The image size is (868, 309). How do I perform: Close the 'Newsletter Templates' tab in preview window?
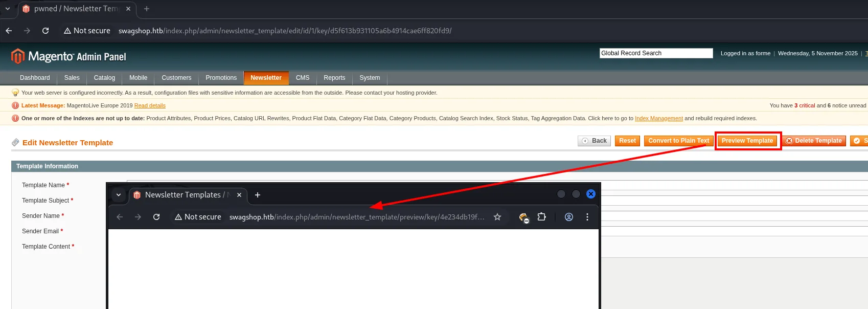(x=239, y=195)
